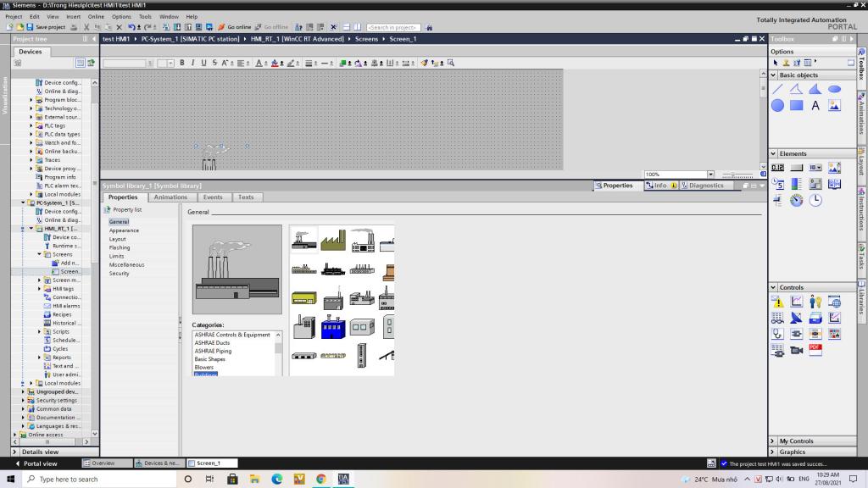Select the Bar element
Viewport: 868px width, 488px height.
pos(797,184)
